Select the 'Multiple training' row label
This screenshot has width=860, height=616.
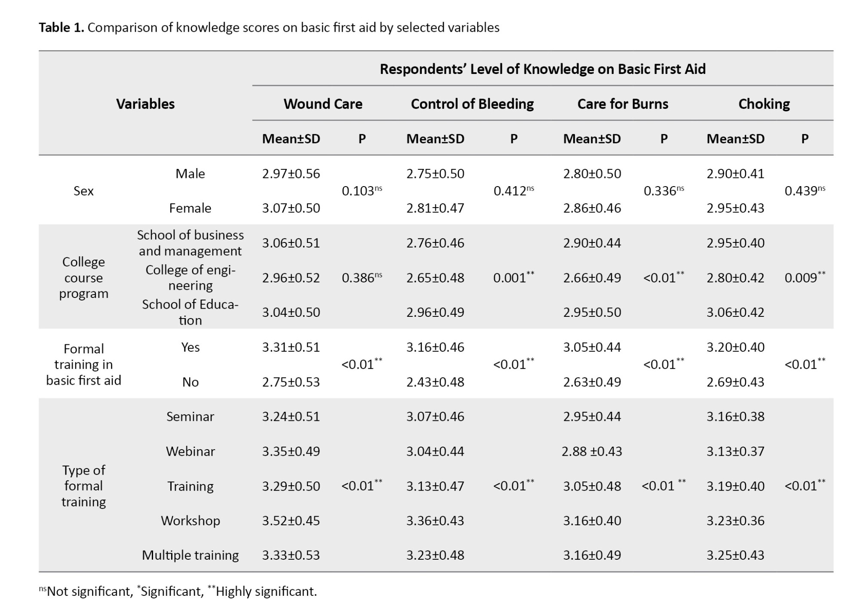point(190,555)
